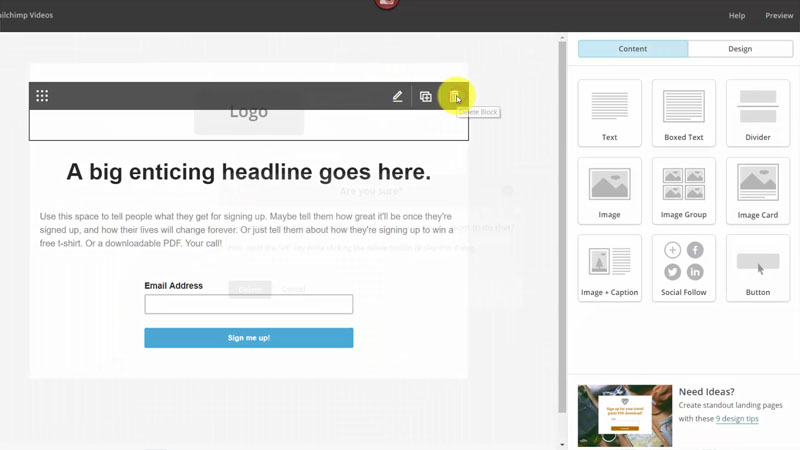This screenshot has width=800, height=450.
Task: Select the Button content block
Action: (757, 267)
